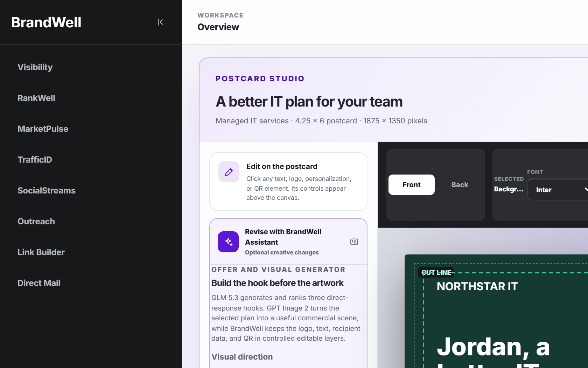Navigate to SocialStreams
Screen dimensions: 588x368
point(47,191)
